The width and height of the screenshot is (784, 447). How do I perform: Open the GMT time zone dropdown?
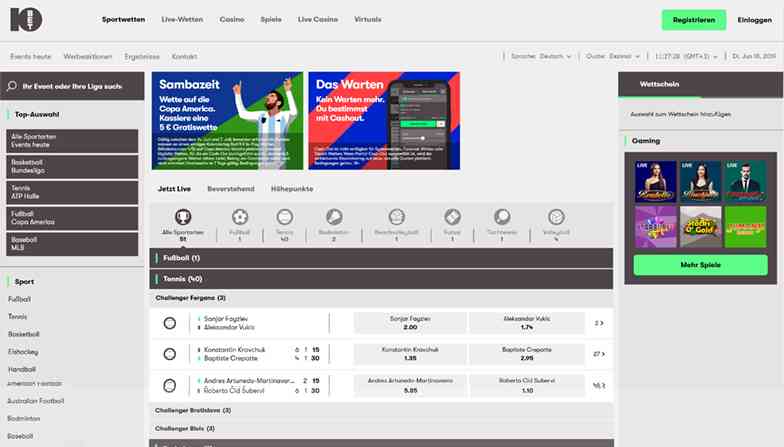686,56
